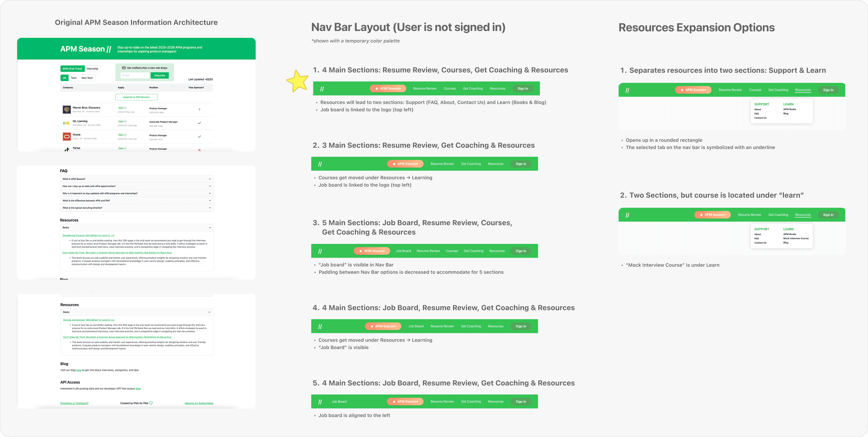868x437 pixels.
Task: Expand 'What is the difference between APM and PM?'
Action: pos(210,201)
